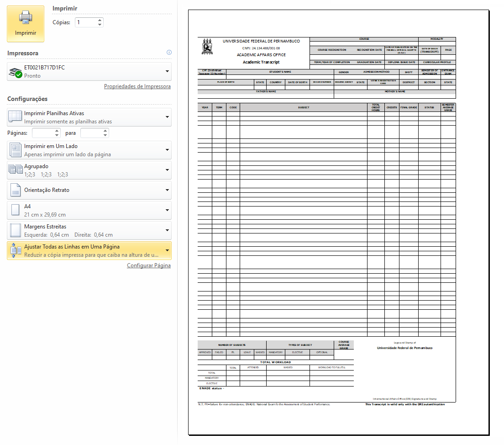Image resolution: width=504 pixels, height=445 pixels.
Task: Click the Agrupado collated pages icon
Action: (16, 170)
